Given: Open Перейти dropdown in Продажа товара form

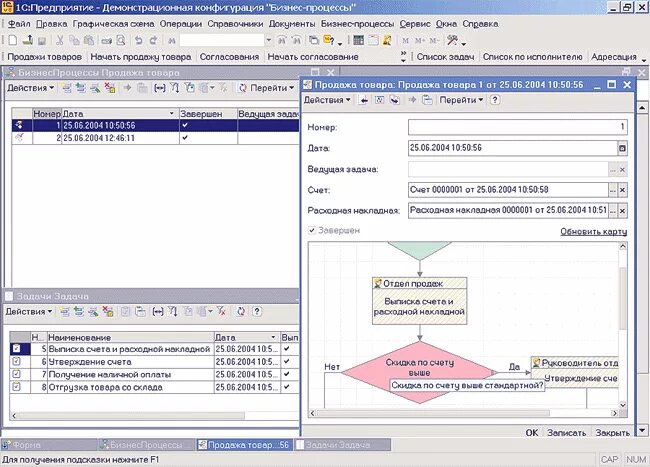Looking at the screenshot, I should click(461, 100).
